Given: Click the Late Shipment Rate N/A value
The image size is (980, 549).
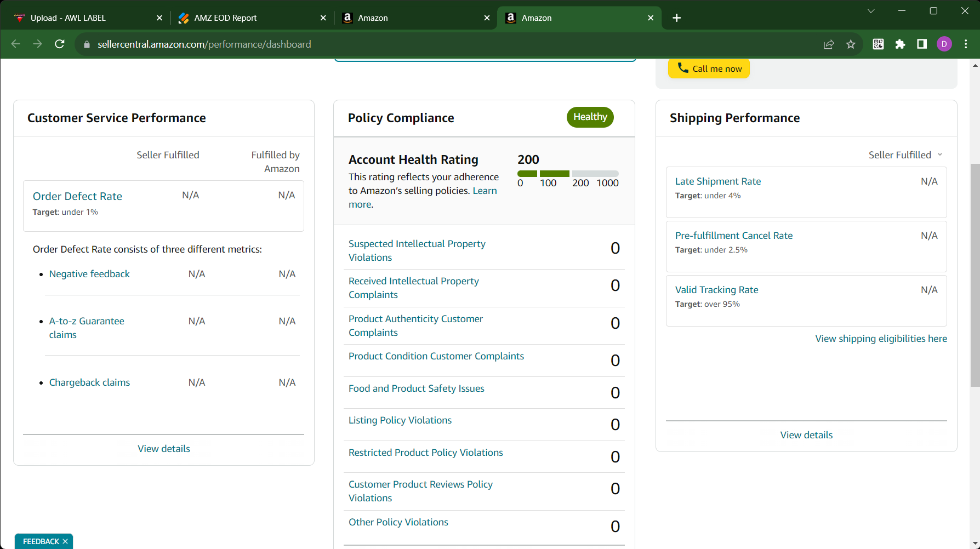Looking at the screenshot, I should [929, 181].
